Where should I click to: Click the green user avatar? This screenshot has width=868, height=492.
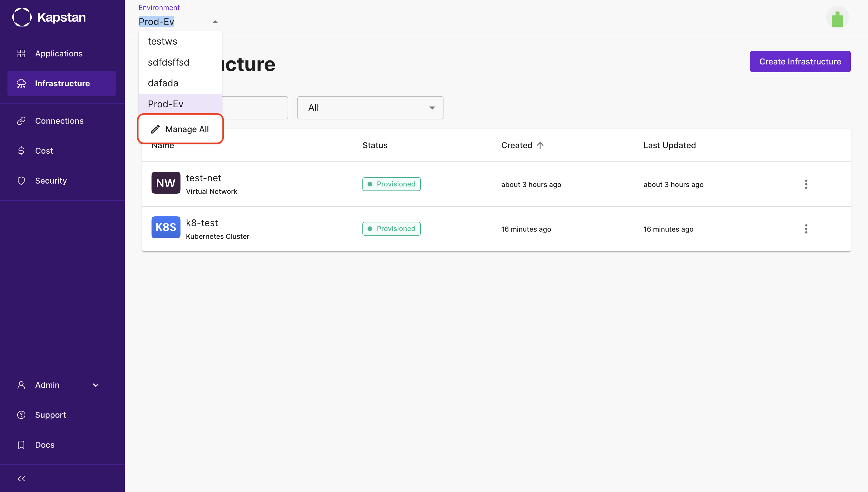[837, 18]
